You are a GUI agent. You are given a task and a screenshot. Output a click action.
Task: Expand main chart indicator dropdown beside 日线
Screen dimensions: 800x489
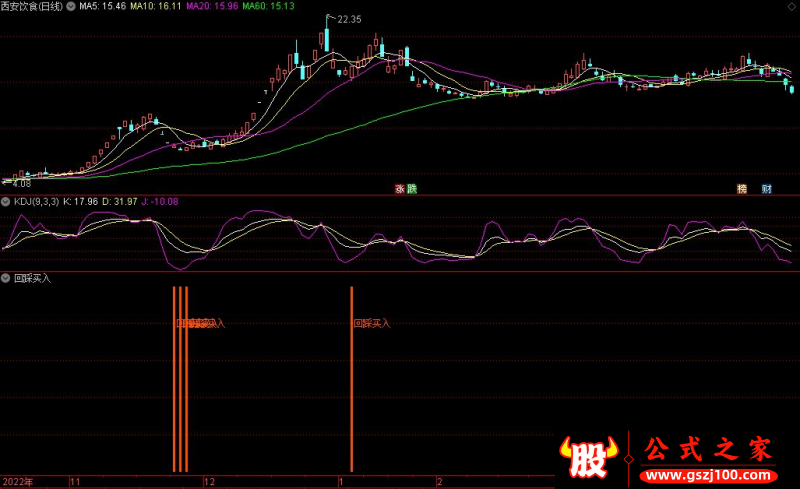[x=71, y=6]
